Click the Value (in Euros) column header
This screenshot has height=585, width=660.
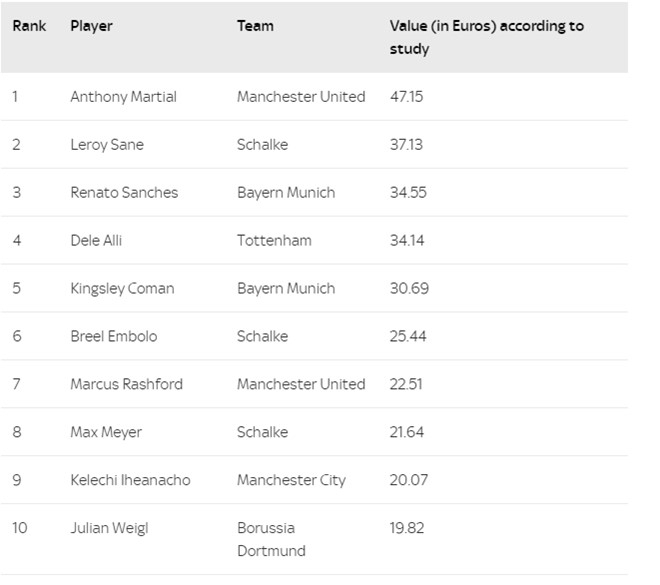pos(487,37)
